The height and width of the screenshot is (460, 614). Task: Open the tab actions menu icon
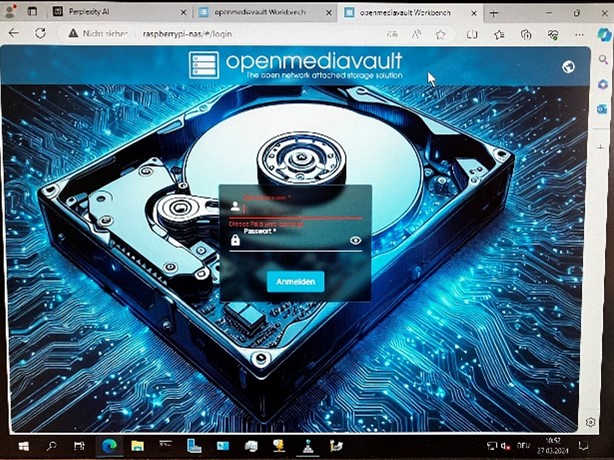click(x=33, y=12)
